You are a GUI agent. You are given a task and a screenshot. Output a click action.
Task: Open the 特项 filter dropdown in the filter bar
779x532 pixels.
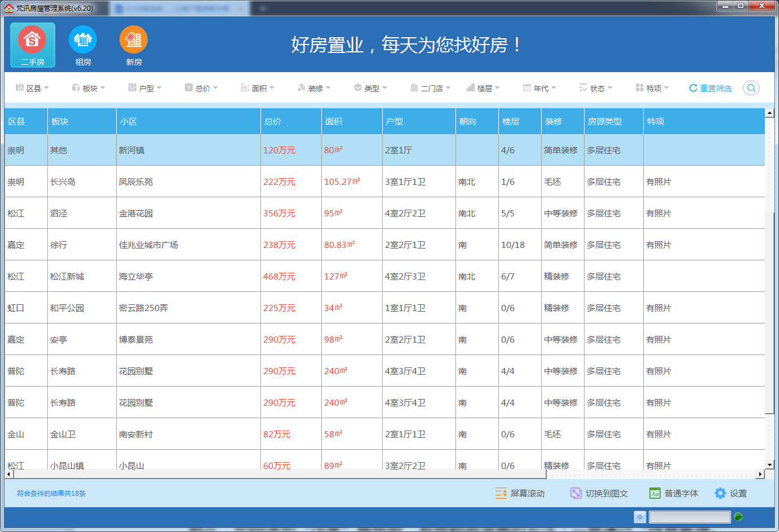(652, 88)
